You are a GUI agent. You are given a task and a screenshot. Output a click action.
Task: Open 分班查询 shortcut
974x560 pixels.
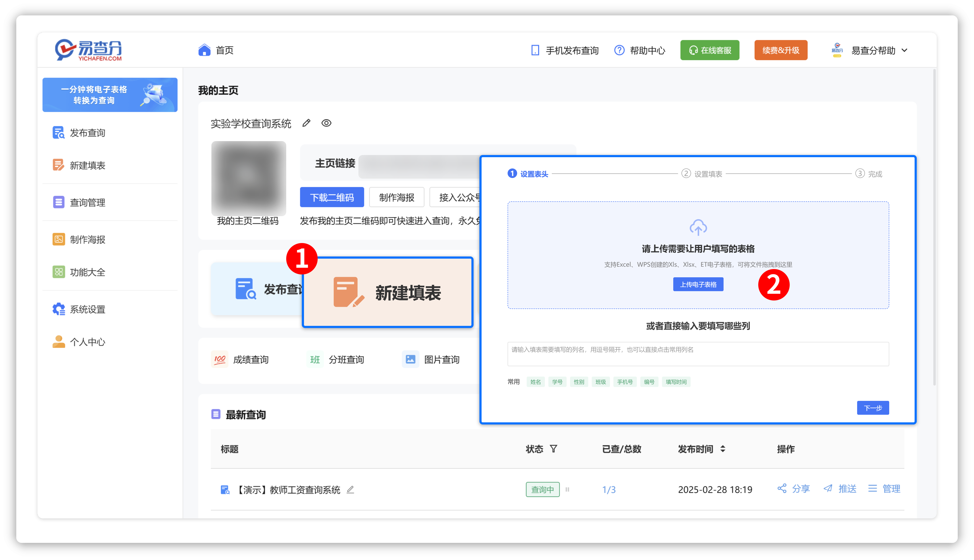336,360
